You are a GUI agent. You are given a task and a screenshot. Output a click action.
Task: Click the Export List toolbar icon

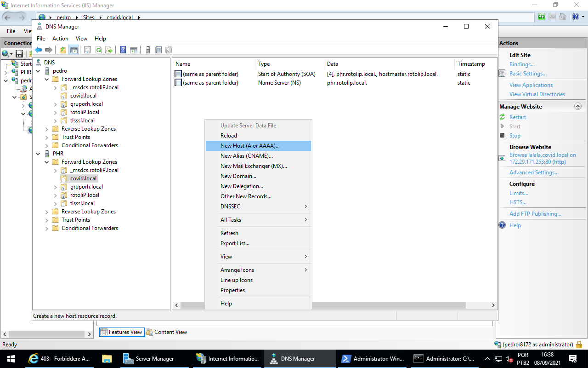point(109,50)
